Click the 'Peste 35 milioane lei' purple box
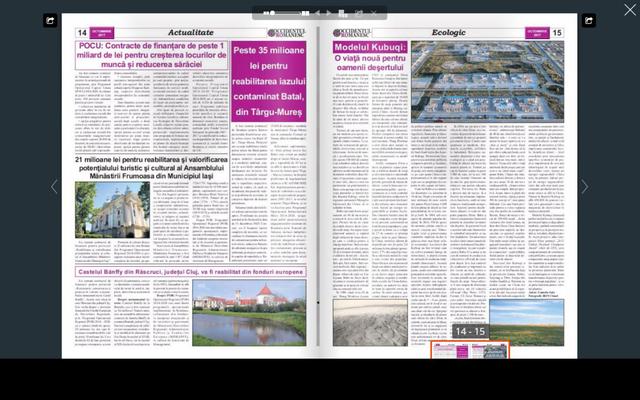The width and height of the screenshot is (640, 400). click(269, 81)
